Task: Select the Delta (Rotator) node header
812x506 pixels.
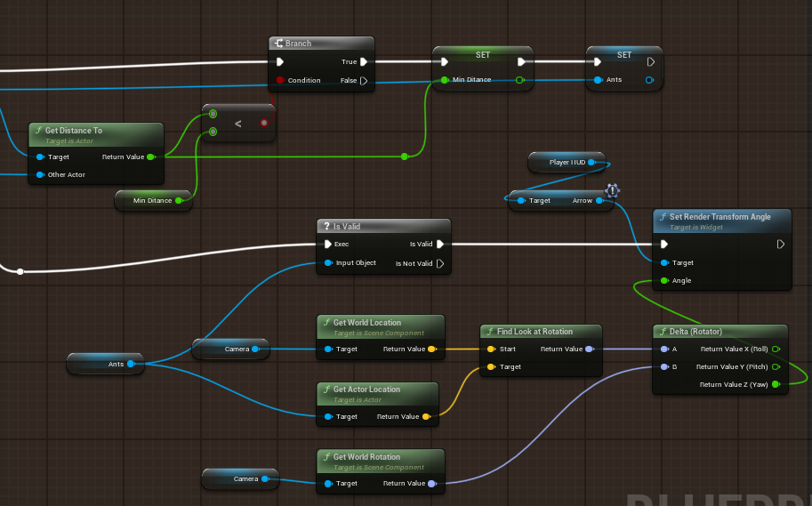Action: 720,332
